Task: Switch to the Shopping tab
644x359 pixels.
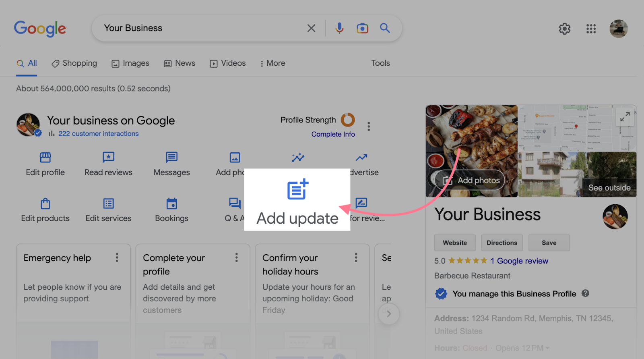Action: tap(74, 63)
